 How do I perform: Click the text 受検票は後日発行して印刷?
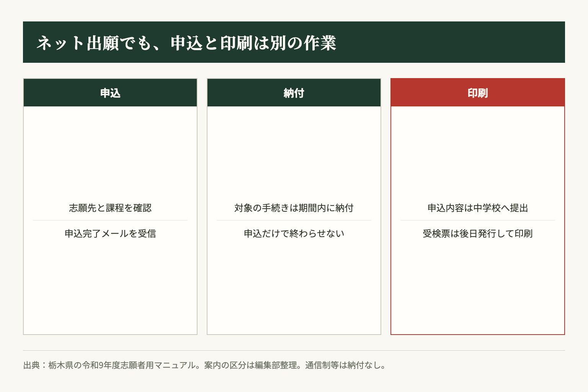[x=478, y=234]
